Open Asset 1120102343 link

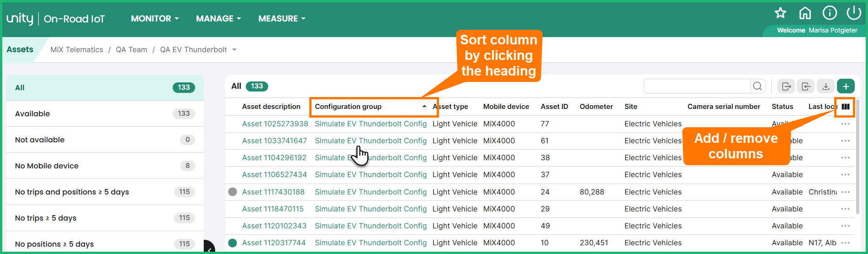tap(274, 226)
